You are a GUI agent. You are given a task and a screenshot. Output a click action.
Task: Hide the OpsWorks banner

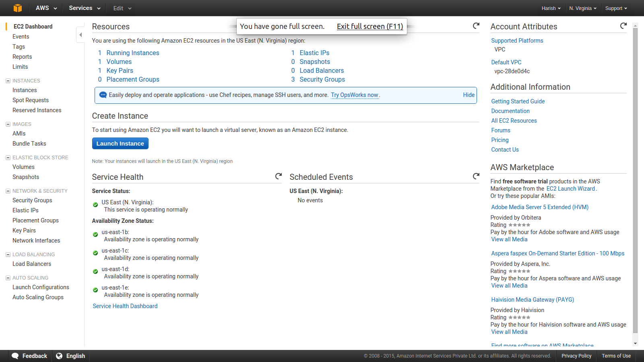tap(469, 95)
